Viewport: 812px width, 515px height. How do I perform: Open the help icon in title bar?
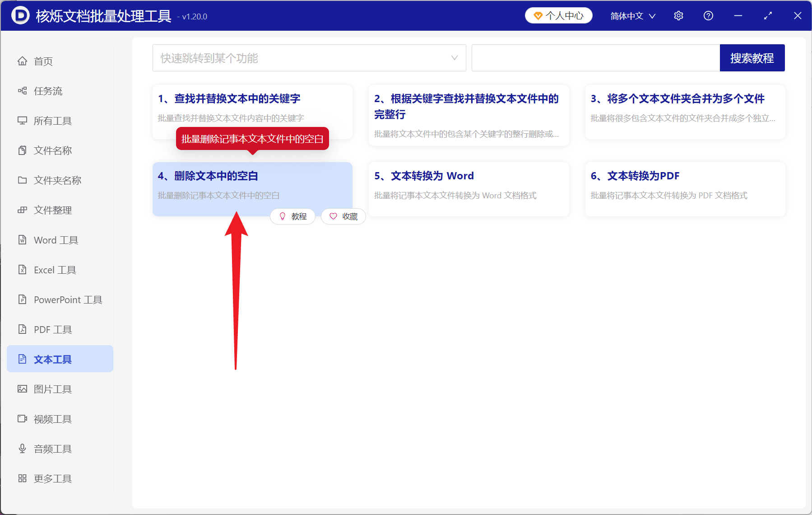[708, 15]
